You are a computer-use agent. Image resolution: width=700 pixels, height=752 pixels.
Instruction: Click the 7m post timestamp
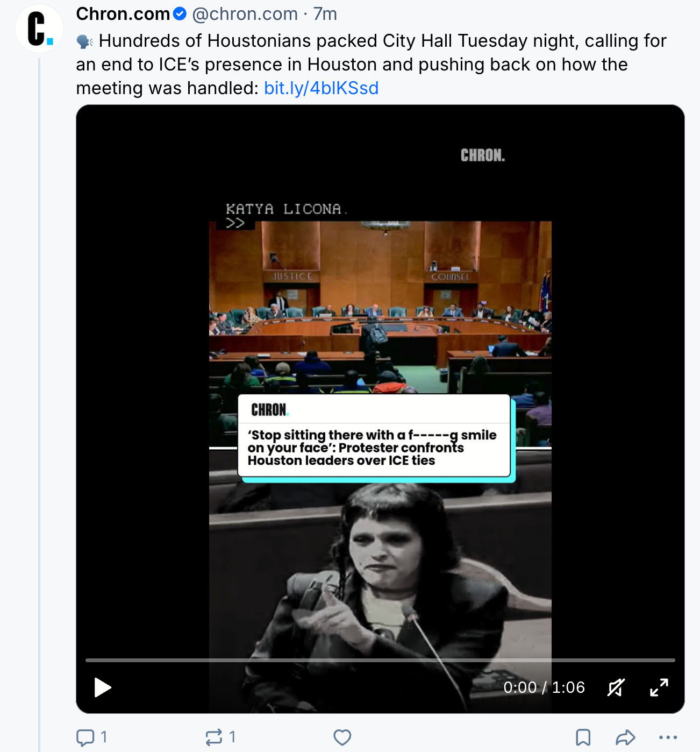(325, 14)
